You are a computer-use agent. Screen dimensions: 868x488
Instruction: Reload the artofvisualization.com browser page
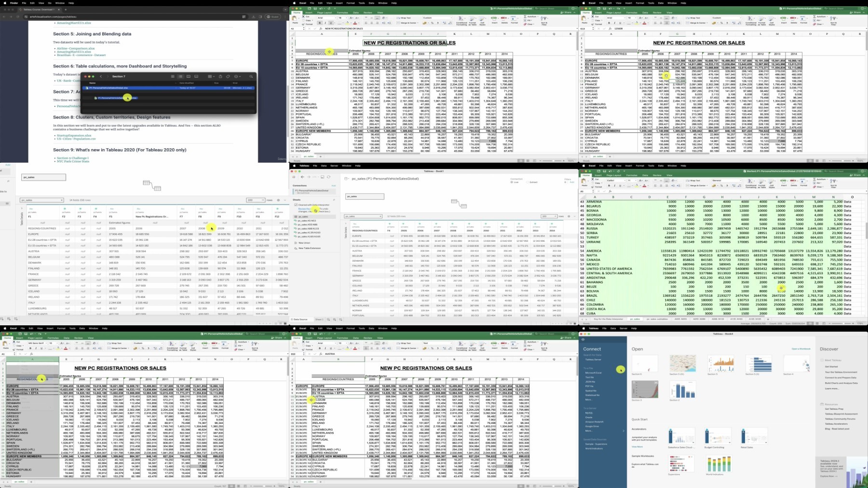[x=18, y=16]
